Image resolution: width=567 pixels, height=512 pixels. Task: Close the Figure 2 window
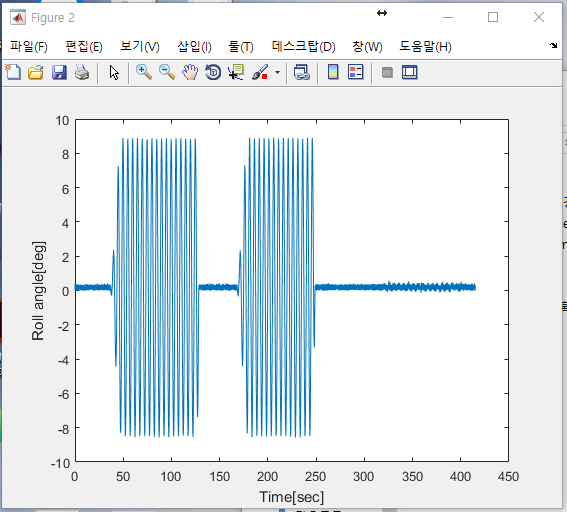click(x=539, y=17)
